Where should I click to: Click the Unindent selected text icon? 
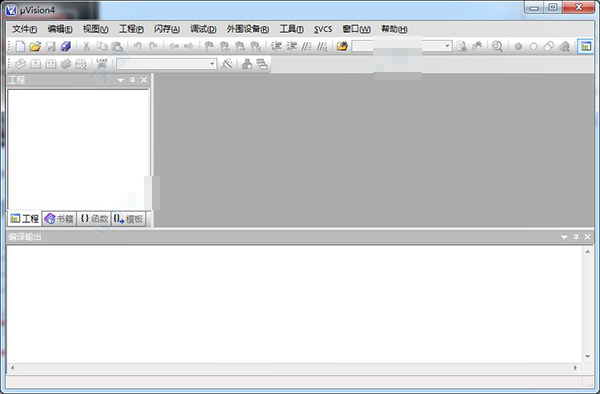292,46
